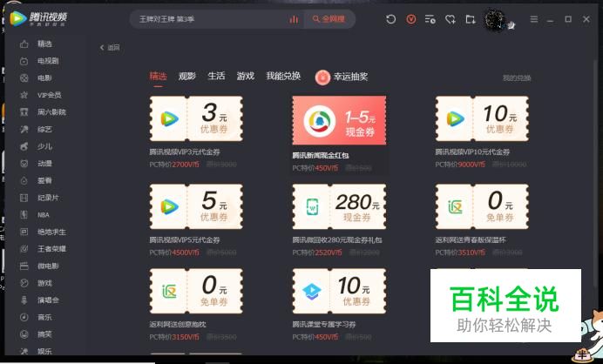Image resolution: width=603 pixels, height=364 pixels.
Task: Open 腾讯视频VIP5元代金券 title link
Action: [x=185, y=240]
